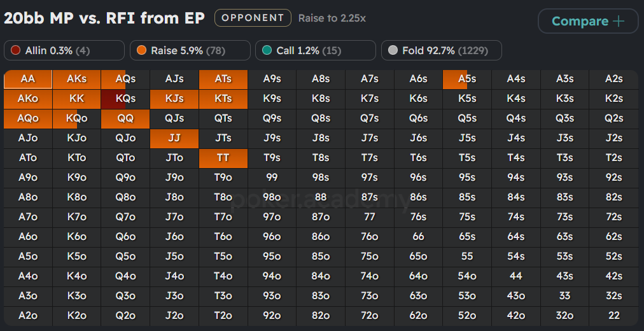The image size is (644, 331).
Task: Click the dark red Allin color dot
Action: 15,50
